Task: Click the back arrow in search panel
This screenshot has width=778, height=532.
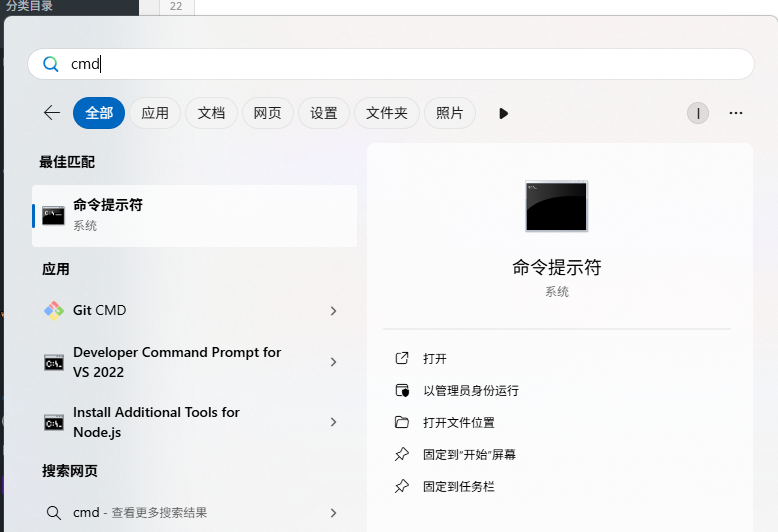Action: click(x=52, y=113)
